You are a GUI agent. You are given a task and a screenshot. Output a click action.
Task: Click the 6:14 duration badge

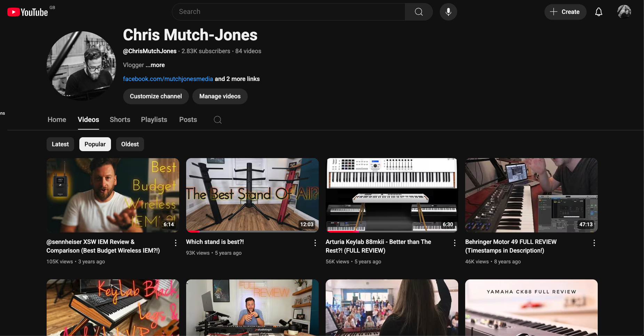click(x=169, y=224)
